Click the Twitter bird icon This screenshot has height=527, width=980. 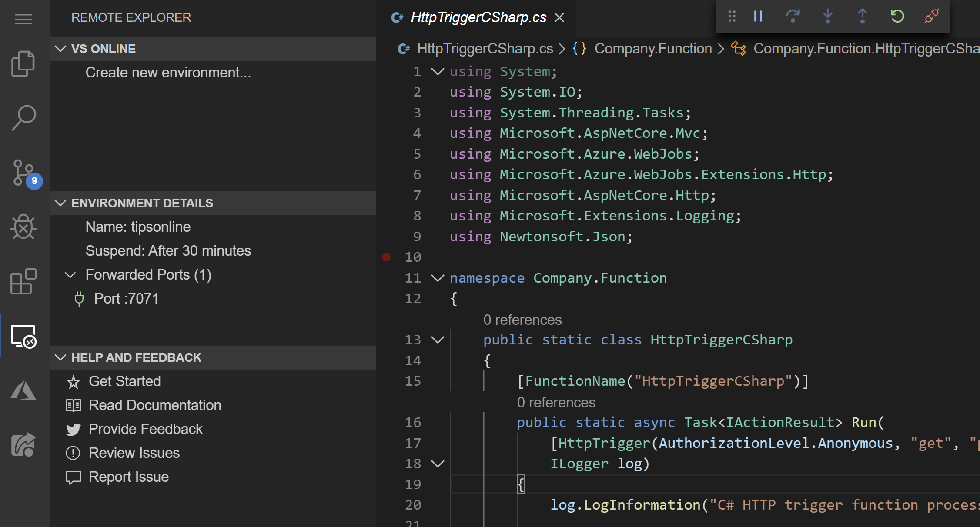coord(73,430)
